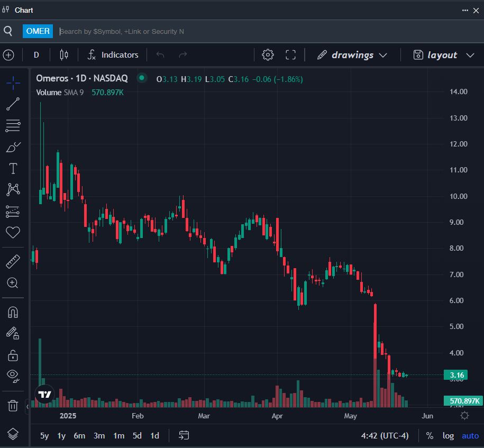Open the object tree layers panel
This screenshot has width=484, height=448.
click(x=13, y=434)
